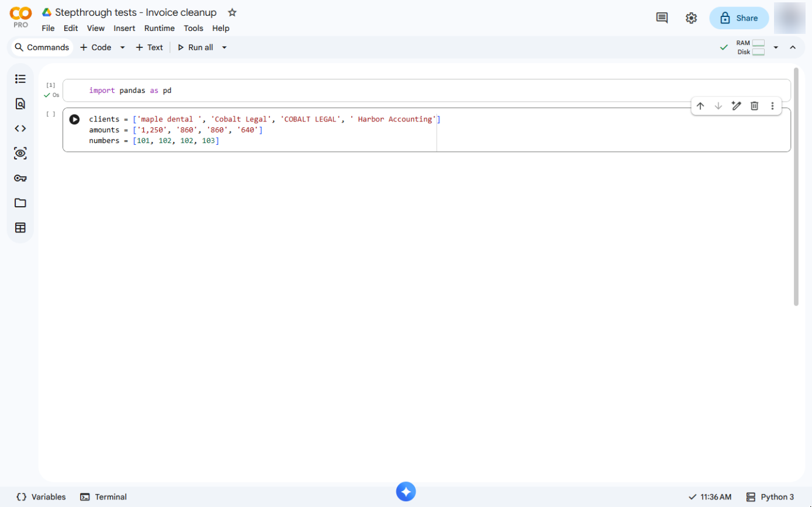Open the comments panel icon

662,18
